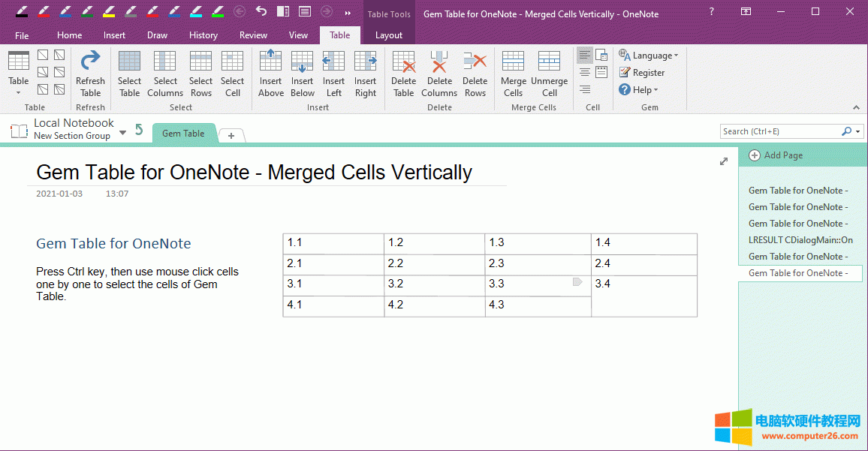Click the Merge Cells icon
Screen dimensions: 868x451
click(x=513, y=73)
